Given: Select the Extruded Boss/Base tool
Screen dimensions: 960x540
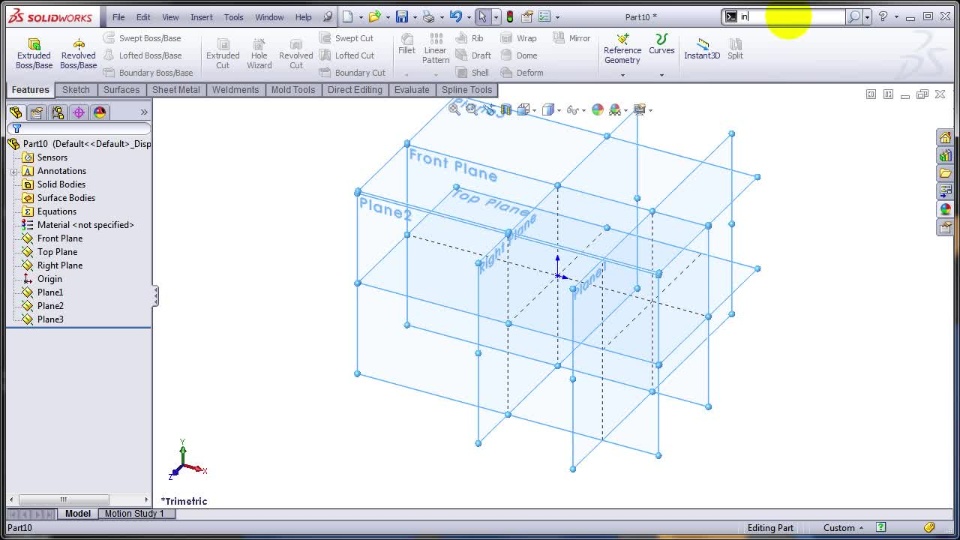Looking at the screenshot, I should [34, 53].
